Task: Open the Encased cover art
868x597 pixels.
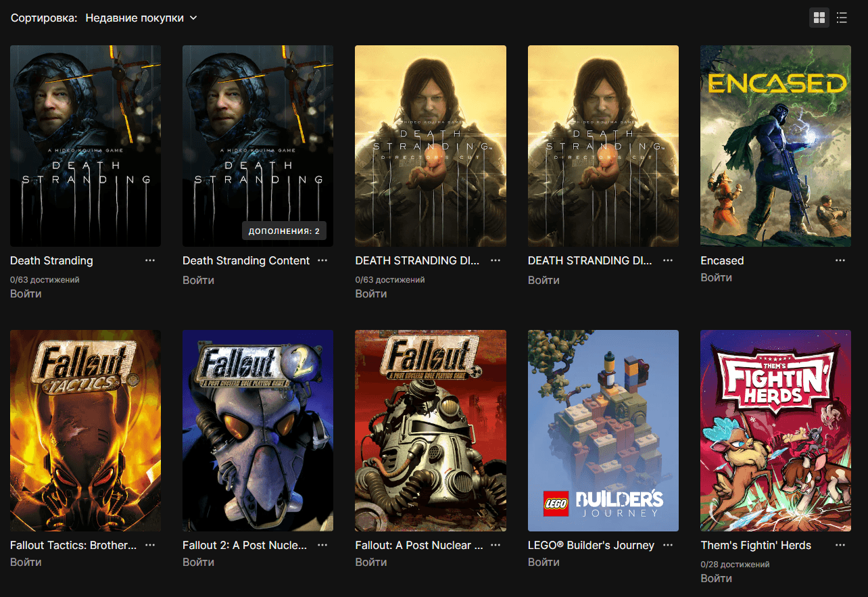Action: click(x=775, y=146)
